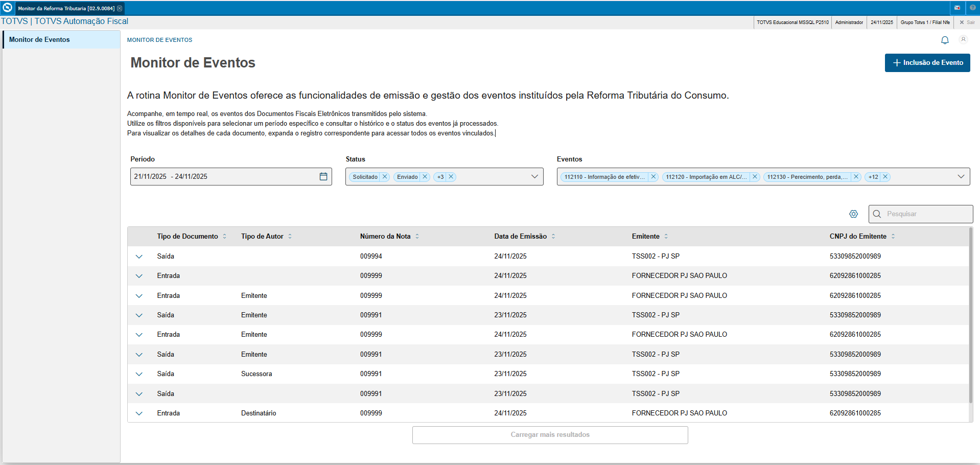Select Monitor de Eventos sidebar item
This screenshot has height=465, width=980.
[x=61, y=39]
